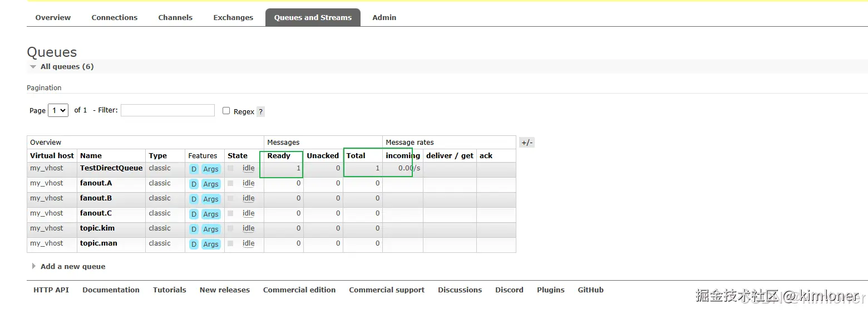Open the Plugins footer link
The width and height of the screenshot is (868, 313).
coord(551,290)
